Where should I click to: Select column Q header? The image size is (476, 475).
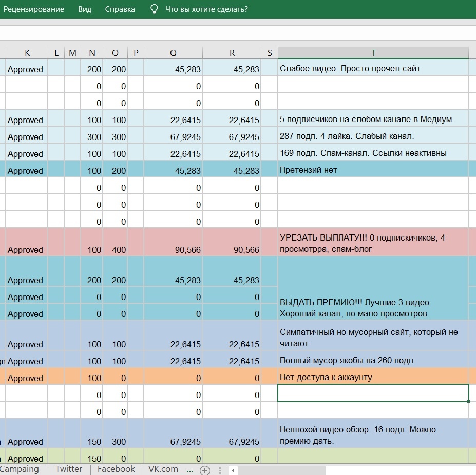173,53
